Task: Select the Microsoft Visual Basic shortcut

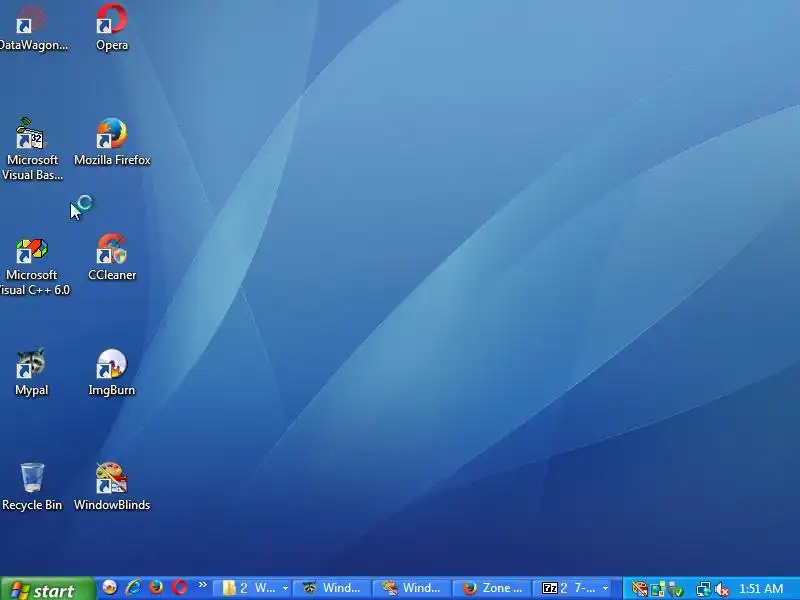Action: (32, 149)
